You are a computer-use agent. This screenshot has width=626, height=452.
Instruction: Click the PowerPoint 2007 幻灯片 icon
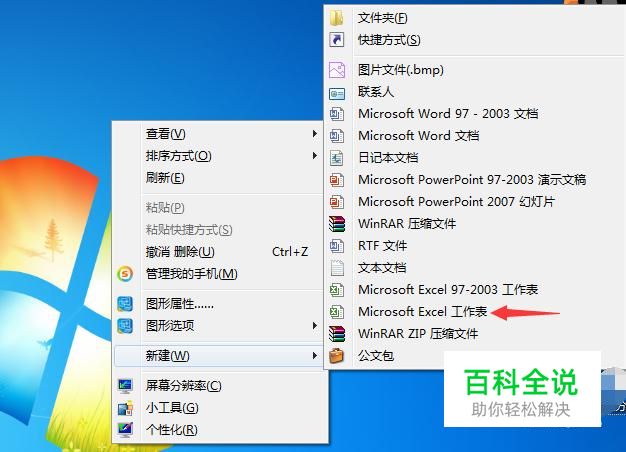coord(337,202)
